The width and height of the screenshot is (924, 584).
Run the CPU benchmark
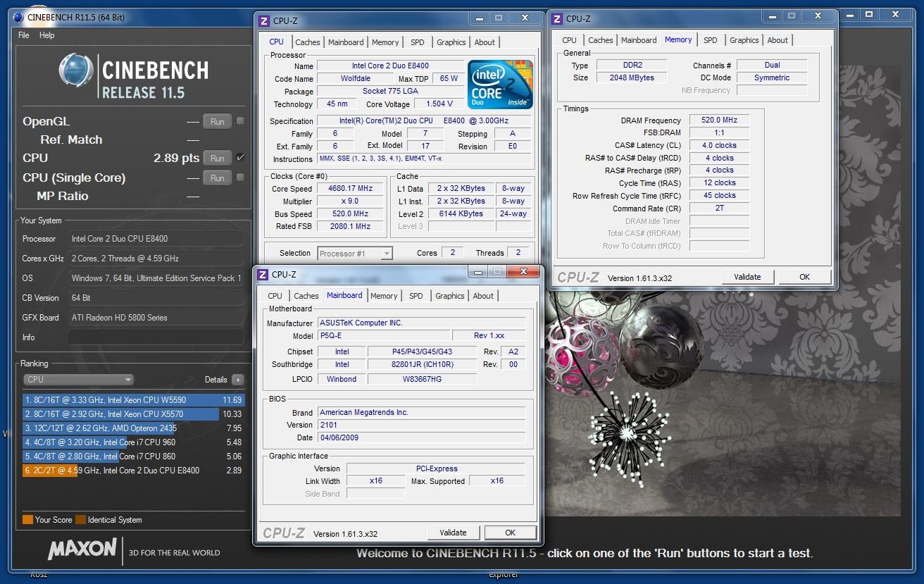[x=218, y=159]
